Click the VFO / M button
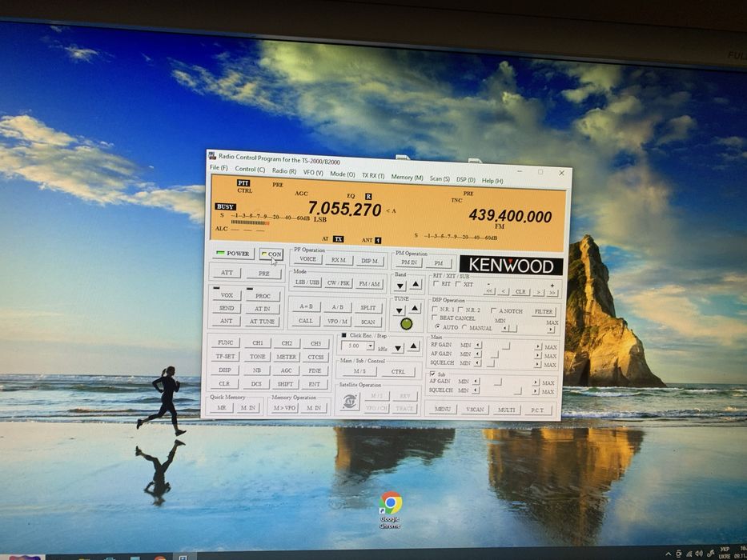 [x=337, y=321]
